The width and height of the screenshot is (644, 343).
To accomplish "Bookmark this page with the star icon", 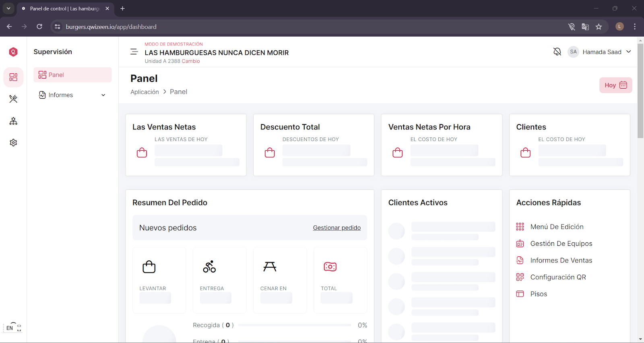I will [x=599, y=27].
